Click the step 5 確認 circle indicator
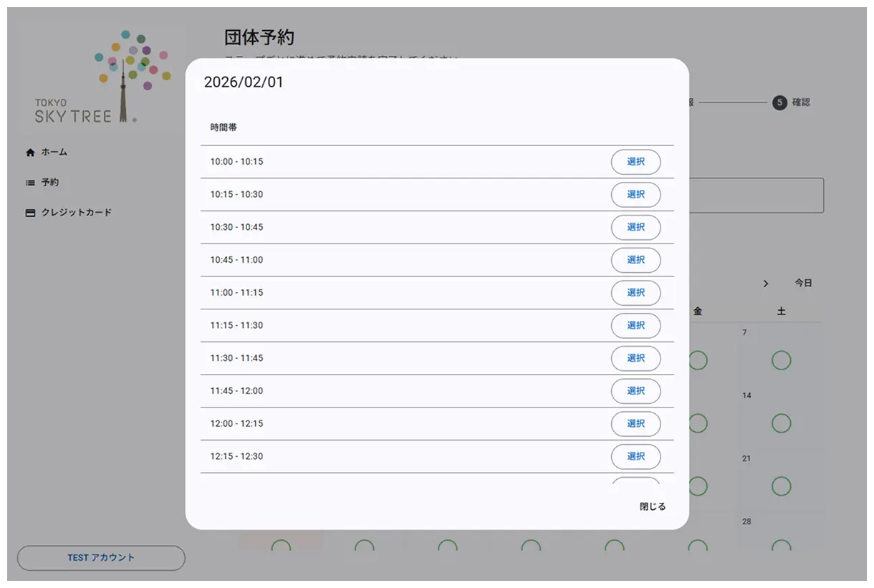 pos(779,102)
